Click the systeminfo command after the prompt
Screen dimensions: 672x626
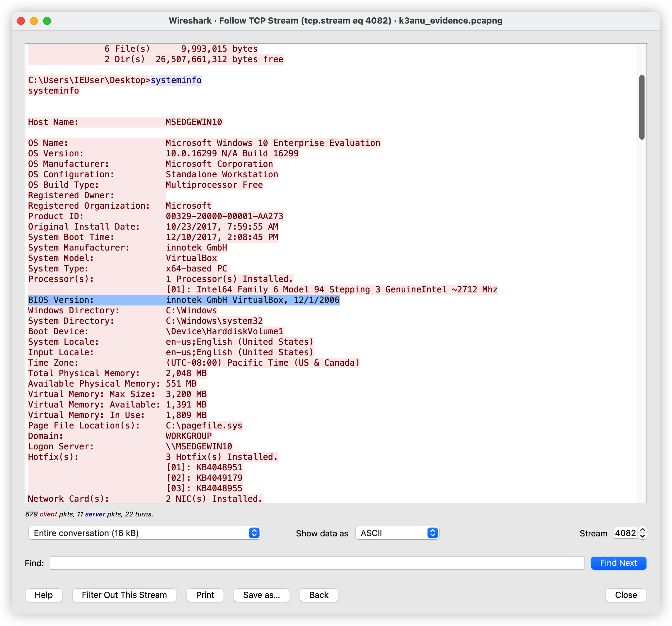[176, 80]
